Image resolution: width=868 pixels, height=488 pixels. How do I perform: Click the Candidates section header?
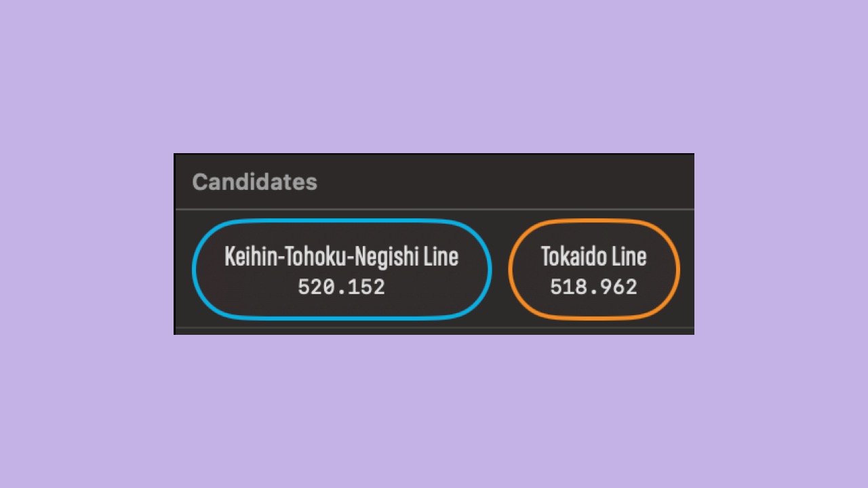click(254, 182)
